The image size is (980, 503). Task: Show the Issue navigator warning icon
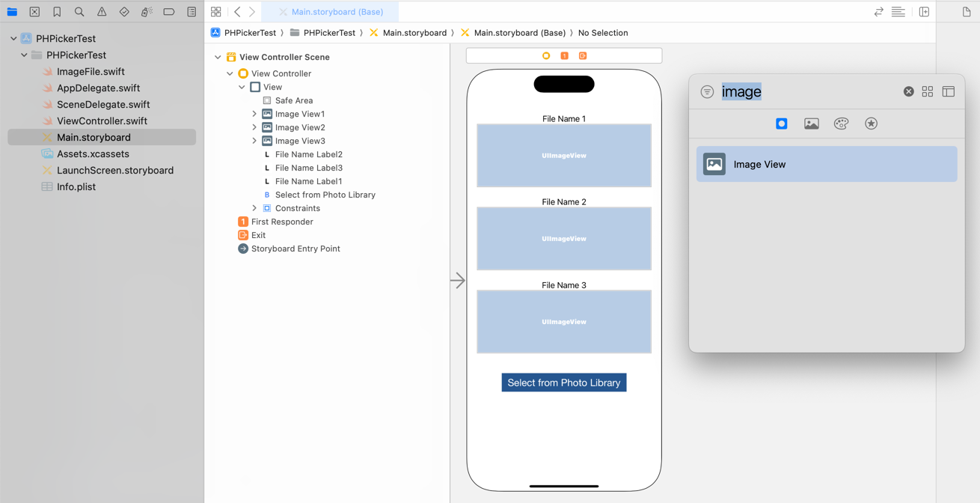point(102,12)
